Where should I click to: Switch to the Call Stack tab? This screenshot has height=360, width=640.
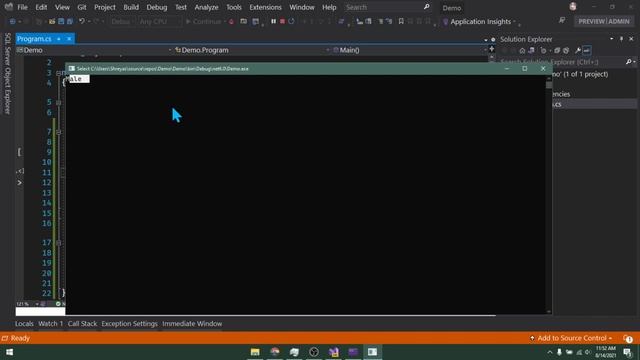pos(82,324)
